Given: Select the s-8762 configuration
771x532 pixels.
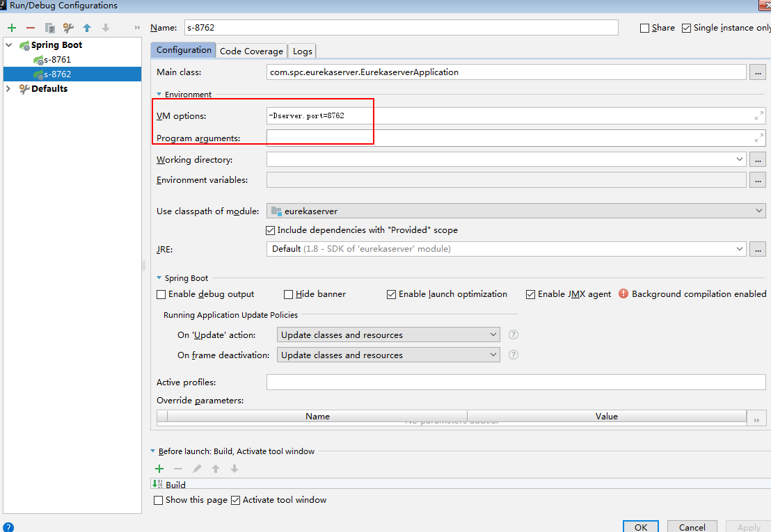Looking at the screenshot, I should pyautogui.click(x=72, y=74).
